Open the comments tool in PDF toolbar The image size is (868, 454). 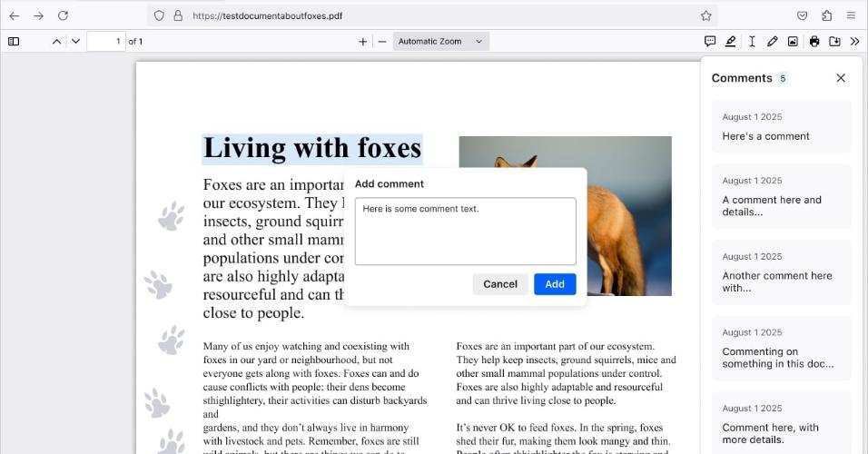click(710, 41)
